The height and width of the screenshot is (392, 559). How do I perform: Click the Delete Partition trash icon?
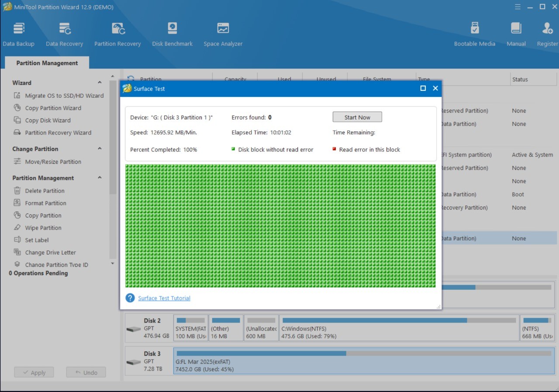pyautogui.click(x=17, y=191)
